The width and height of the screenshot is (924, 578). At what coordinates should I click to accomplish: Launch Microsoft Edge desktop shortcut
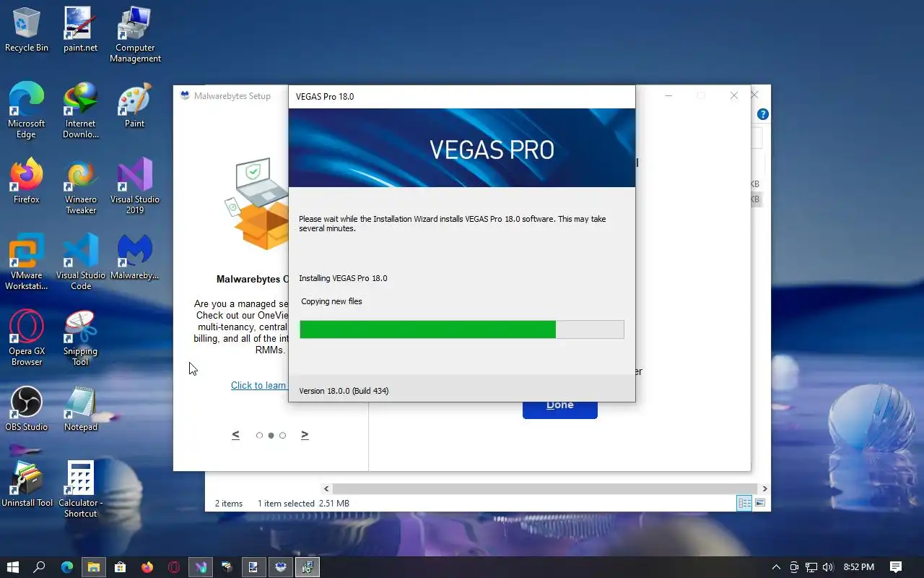pyautogui.click(x=27, y=110)
